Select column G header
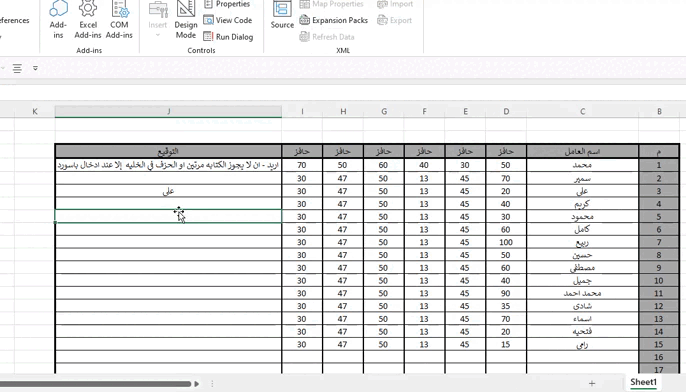686x392 pixels. pos(384,112)
